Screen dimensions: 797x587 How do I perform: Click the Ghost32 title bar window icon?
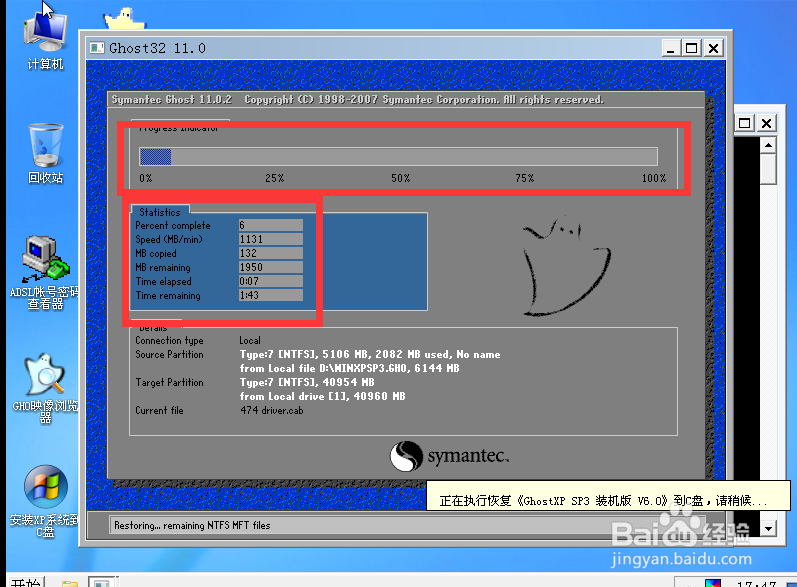[97, 48]
